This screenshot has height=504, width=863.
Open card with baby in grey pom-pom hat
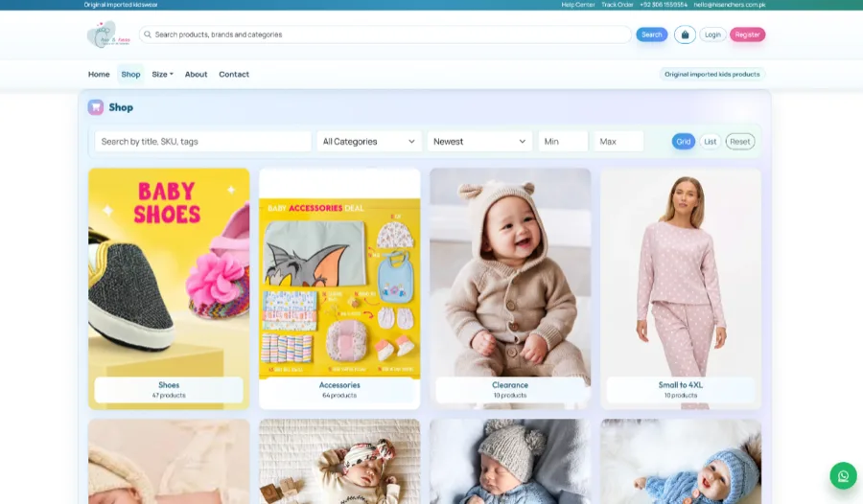tap(510, 462)
